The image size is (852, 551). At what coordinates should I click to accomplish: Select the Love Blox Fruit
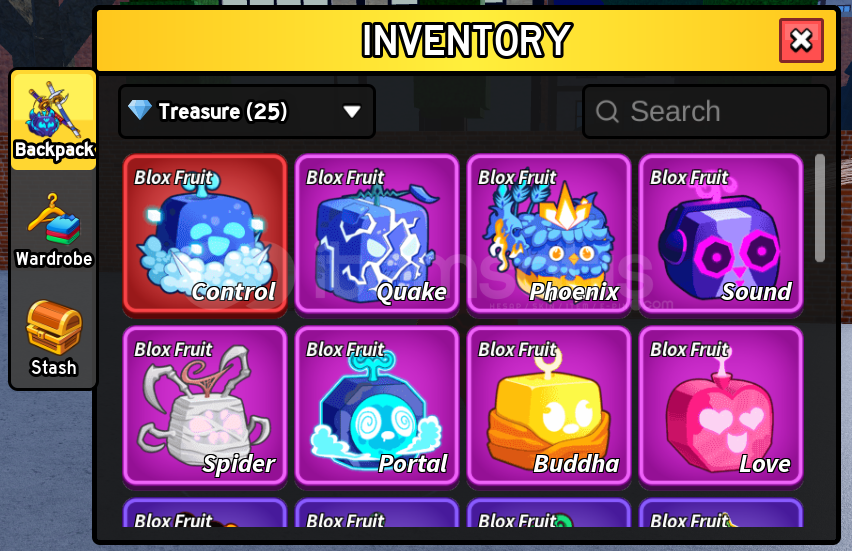click(721, 407)
